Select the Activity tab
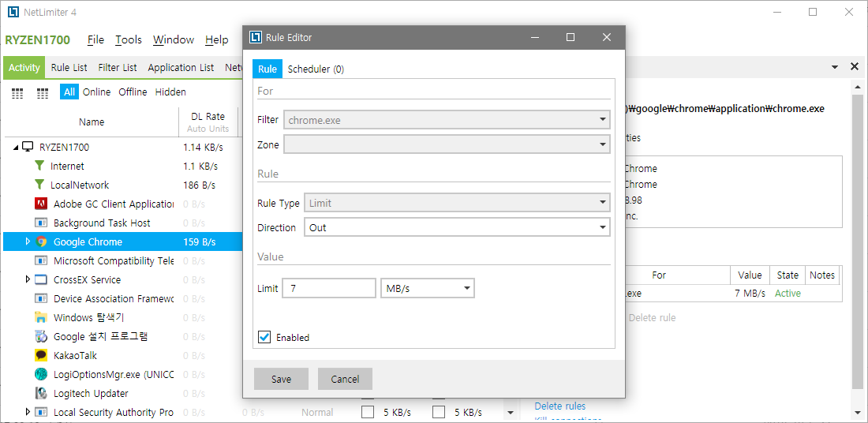The image size is (868, 423). point(24,68)
